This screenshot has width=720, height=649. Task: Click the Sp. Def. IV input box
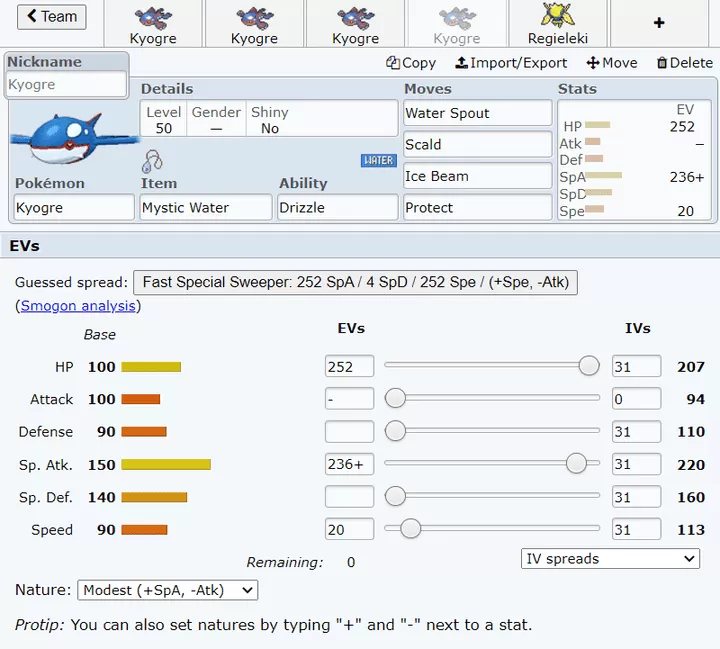pyautogui.click(x=636, y=497)
